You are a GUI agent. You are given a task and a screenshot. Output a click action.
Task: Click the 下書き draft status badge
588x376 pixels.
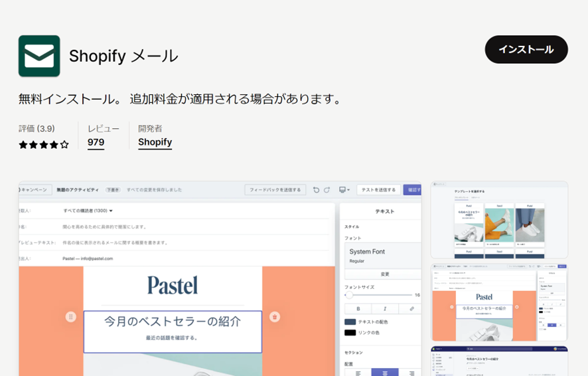tap(113, 190)
